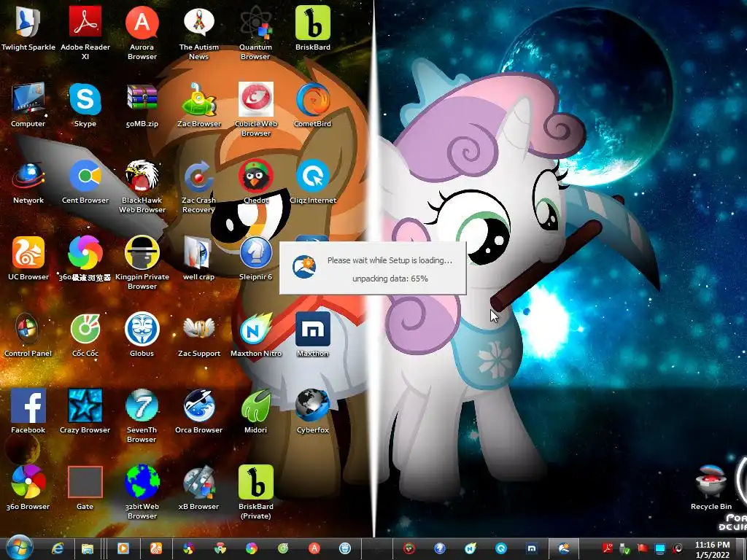This screenshot has width=747, height=560.
Task: Open Action Center flag in tray
Action: pyautogui.click(x=643, y=549)
